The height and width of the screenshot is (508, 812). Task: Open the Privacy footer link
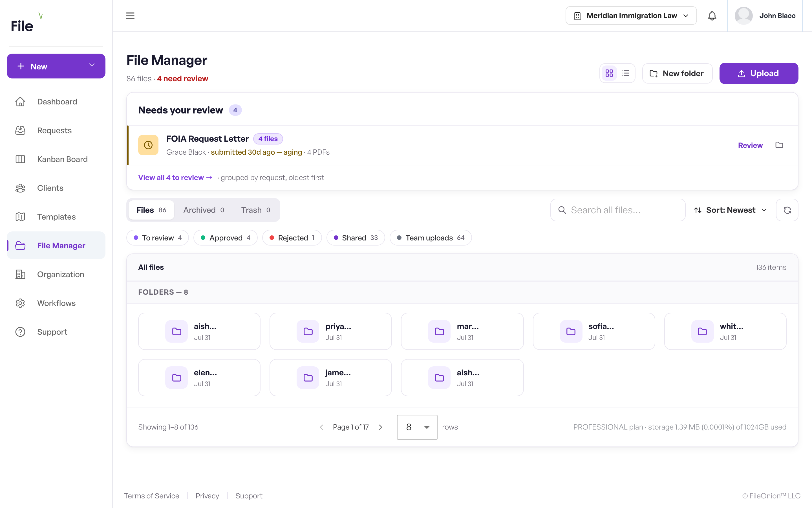(x=207, y=496)
